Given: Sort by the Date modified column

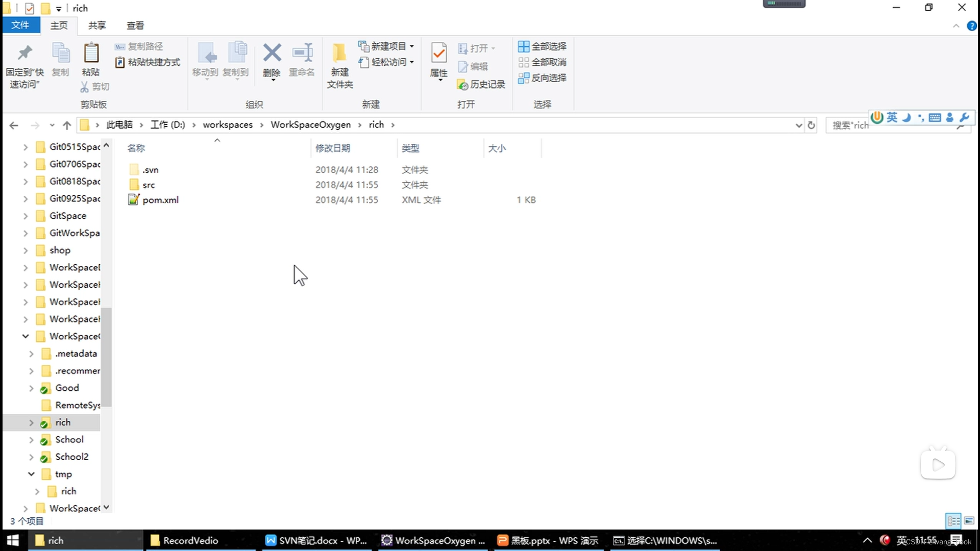Looking at the screenshot, I should point(332,148).
